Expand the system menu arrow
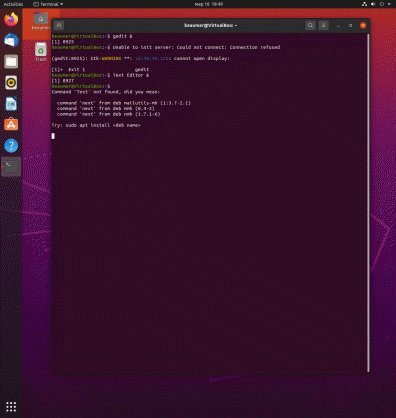The width and height of the screenshot is (396, 418). pos(389,4)
